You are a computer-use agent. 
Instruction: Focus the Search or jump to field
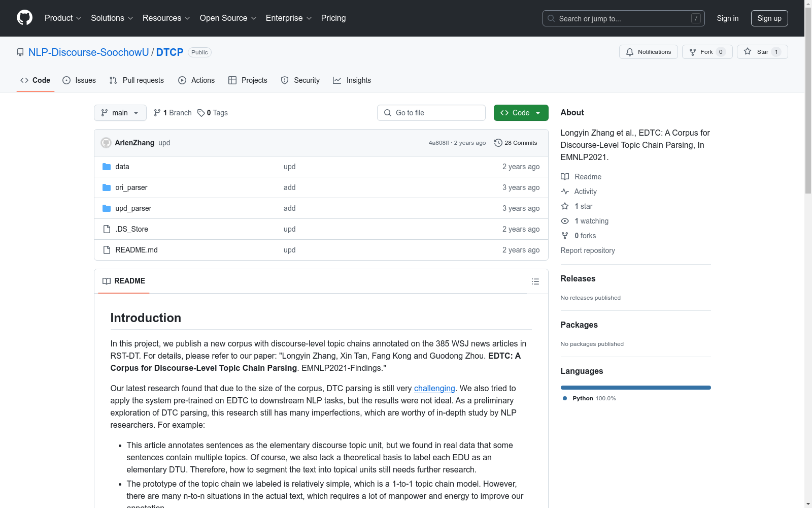click(x=623, y=18)
